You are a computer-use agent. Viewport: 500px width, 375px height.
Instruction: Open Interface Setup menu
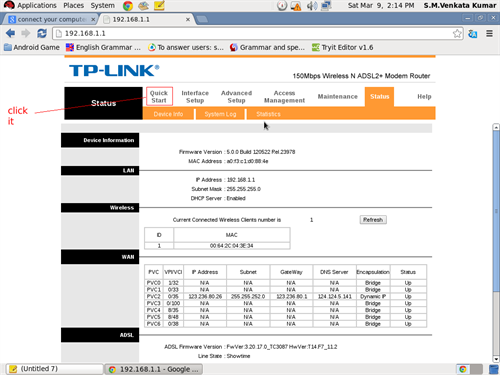tap(195, 97)
